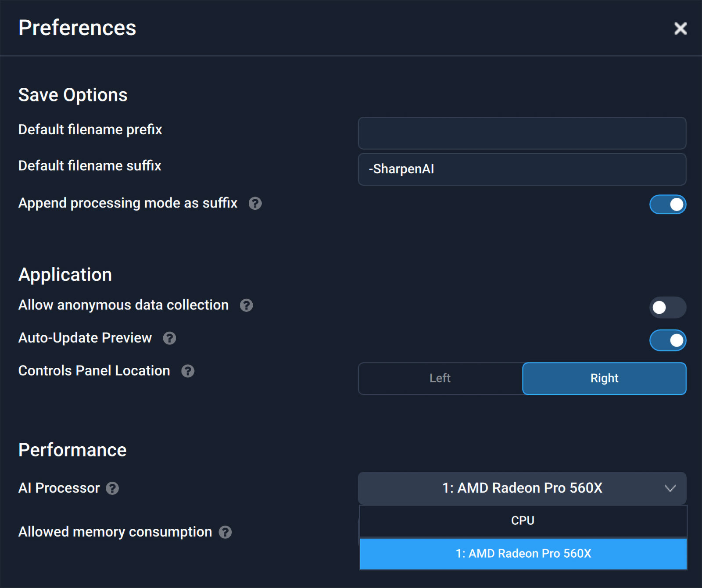702x588 pixels.
Task: Click the filename suffix field with -SharpenAI
Action: click(x=522, y=169)
